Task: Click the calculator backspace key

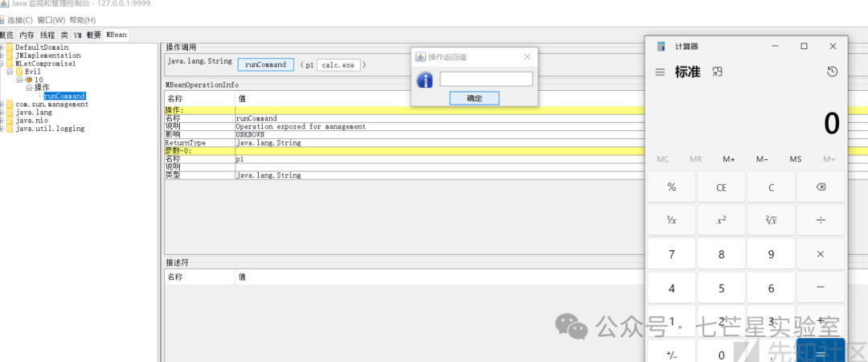Action: pyautogui.click(x=821, y=187)
